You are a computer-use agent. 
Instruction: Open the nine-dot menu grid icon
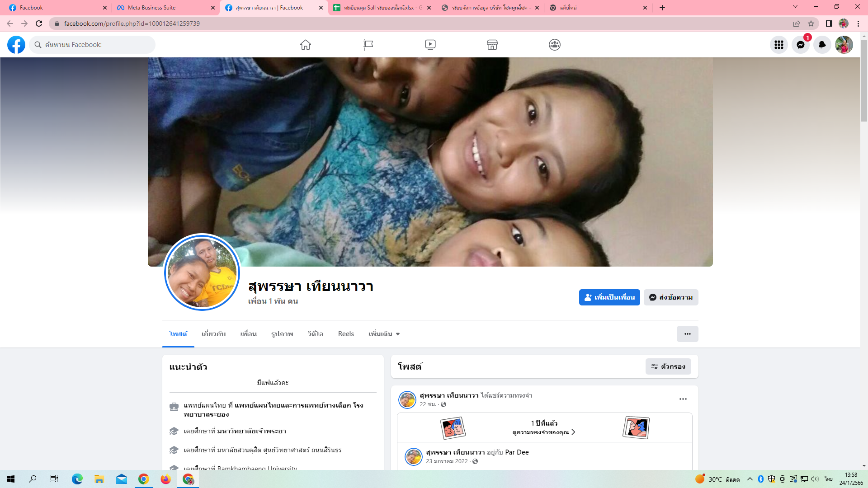[x=778, y=45]
